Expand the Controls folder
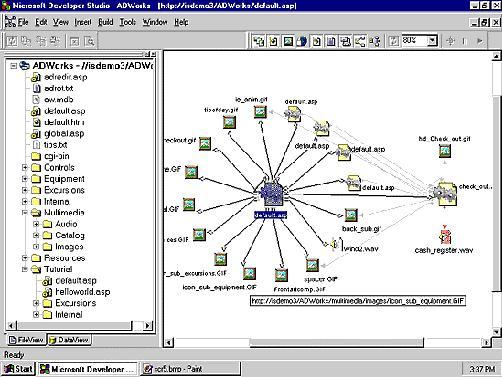Viewport: 502px width, 377px height. pos(25,167)
